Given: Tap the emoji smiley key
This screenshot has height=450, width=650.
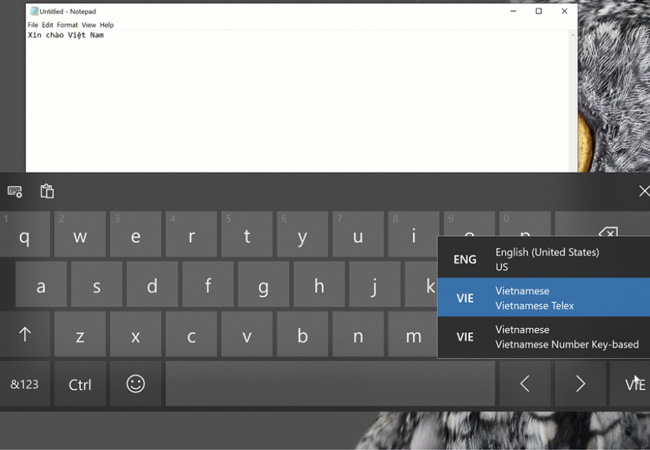Looking at the screenshot, I should (x=136, y=384).
